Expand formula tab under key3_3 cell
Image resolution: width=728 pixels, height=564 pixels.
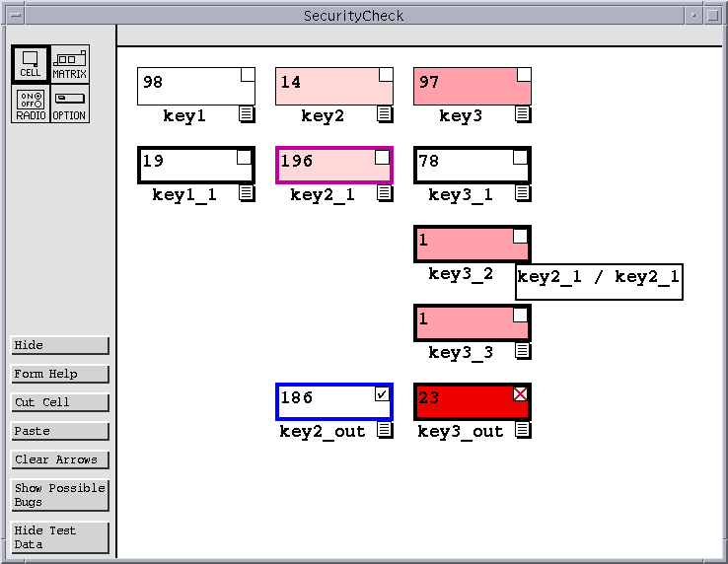tap(523, 351)
